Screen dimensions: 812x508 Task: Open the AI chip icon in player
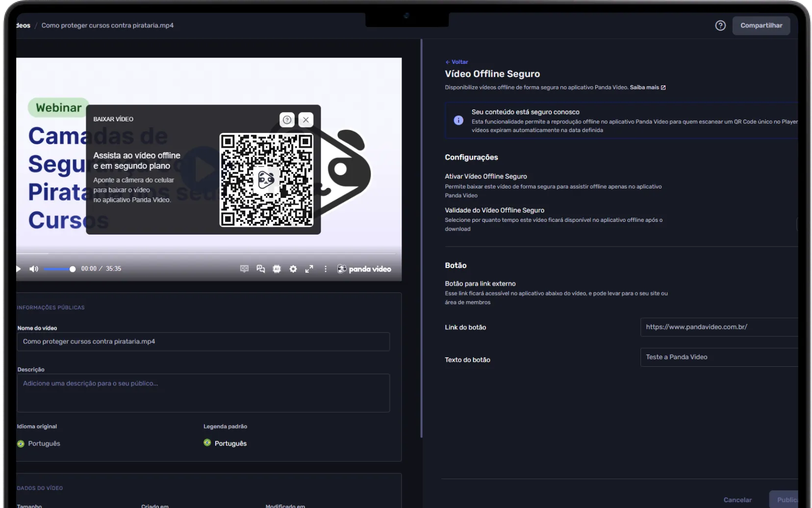tap(277, 269)
